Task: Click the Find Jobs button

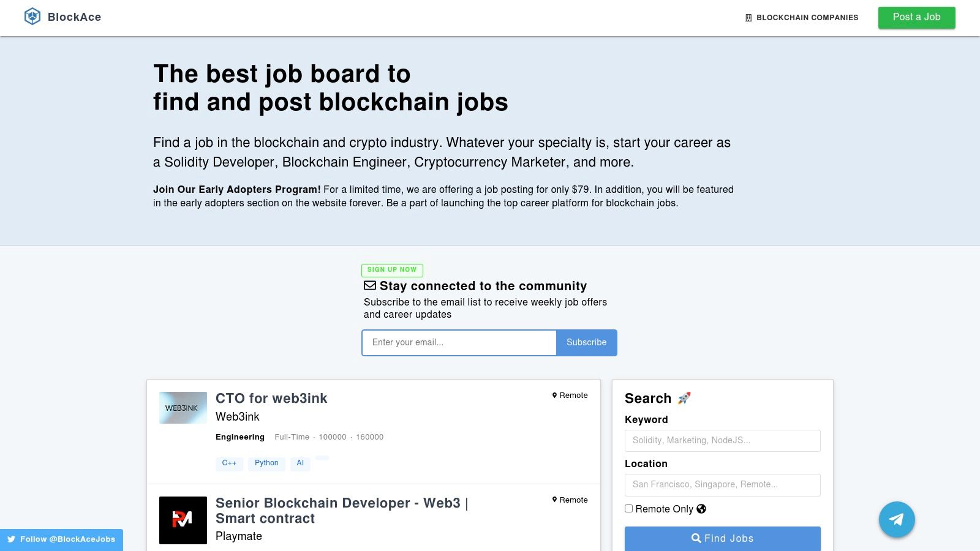Action: (722, 538)
